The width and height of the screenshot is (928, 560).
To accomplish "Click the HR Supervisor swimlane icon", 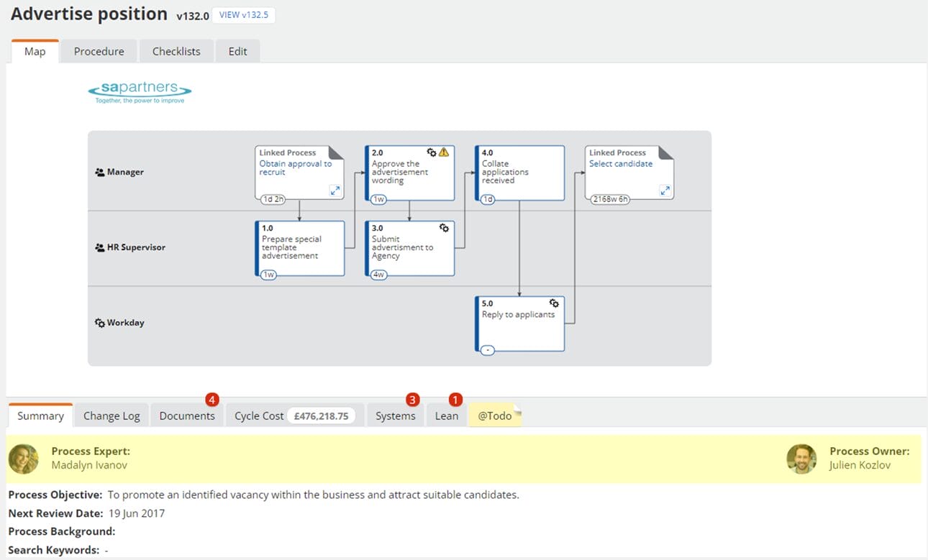I will (x=99, y=247).
